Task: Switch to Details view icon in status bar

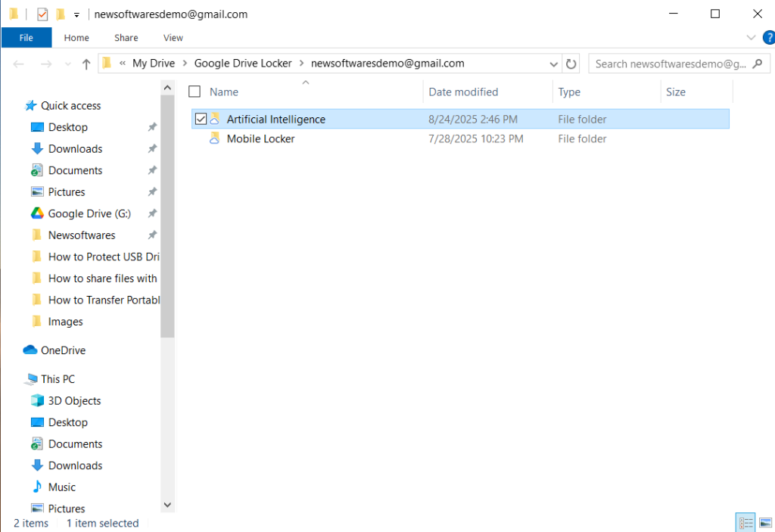Action: (745, 523)
